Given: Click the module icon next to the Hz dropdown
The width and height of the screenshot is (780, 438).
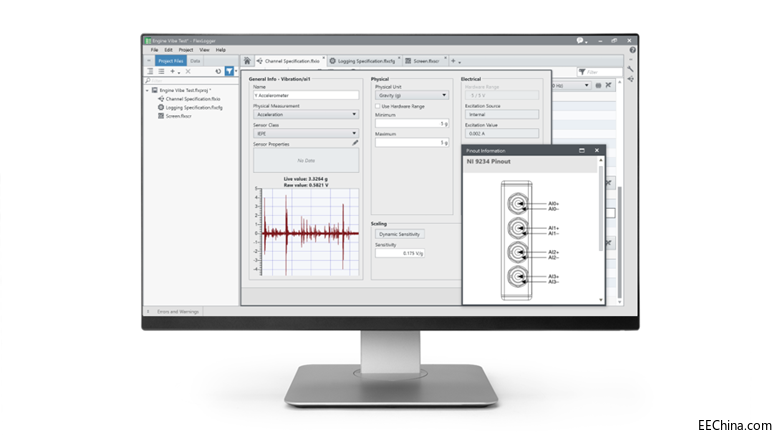Looking at the screenshot, I should [598, 86].
